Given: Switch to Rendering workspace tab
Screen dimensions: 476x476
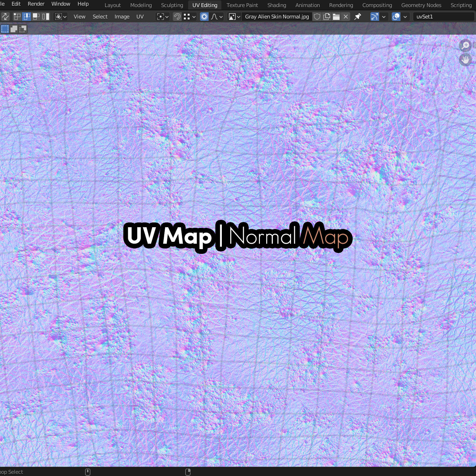Looking at the screenshot, I should click(341, 5).
